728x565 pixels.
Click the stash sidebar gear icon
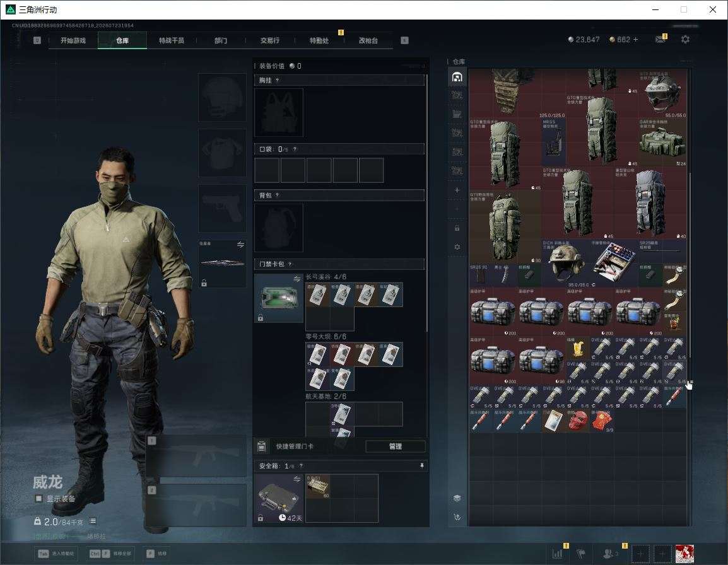pyautogui.click(x=457, y=247)
